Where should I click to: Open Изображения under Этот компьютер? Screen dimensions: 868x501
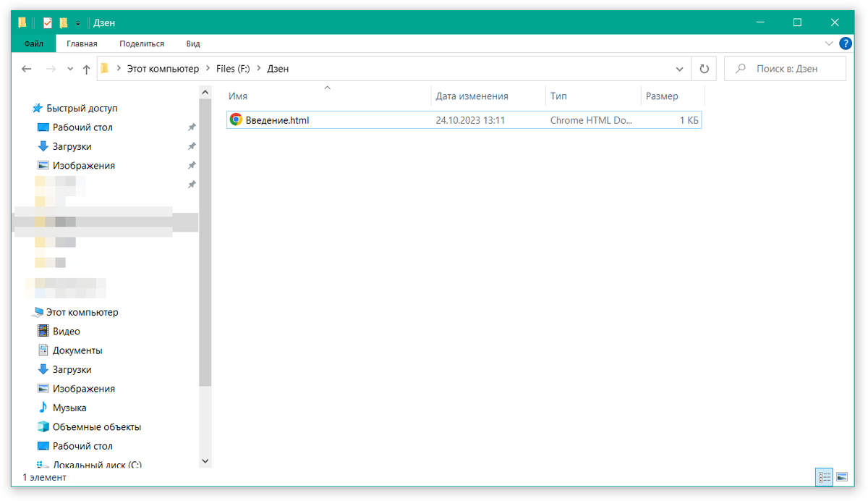tap(84, 388)
